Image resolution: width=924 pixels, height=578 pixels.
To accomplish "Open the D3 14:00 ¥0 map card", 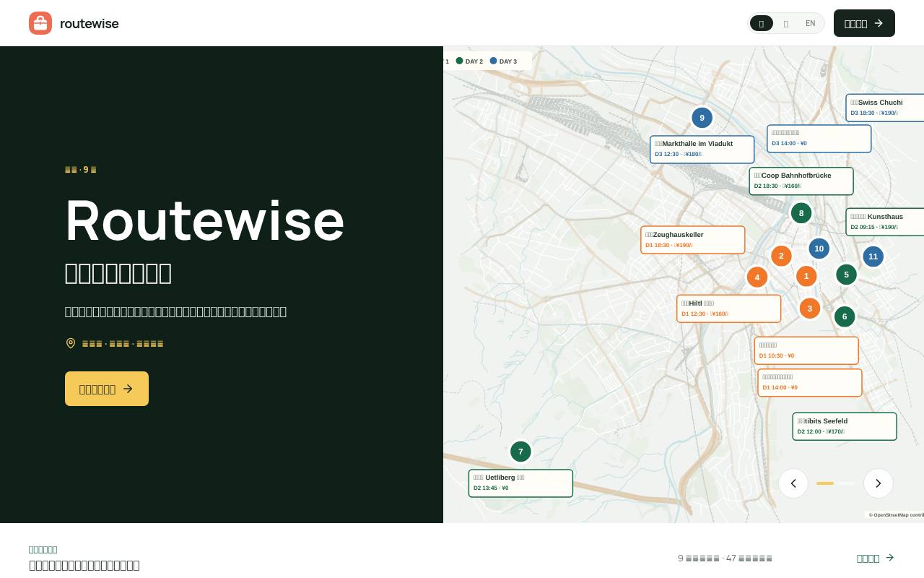I will (x=819, y=139).
